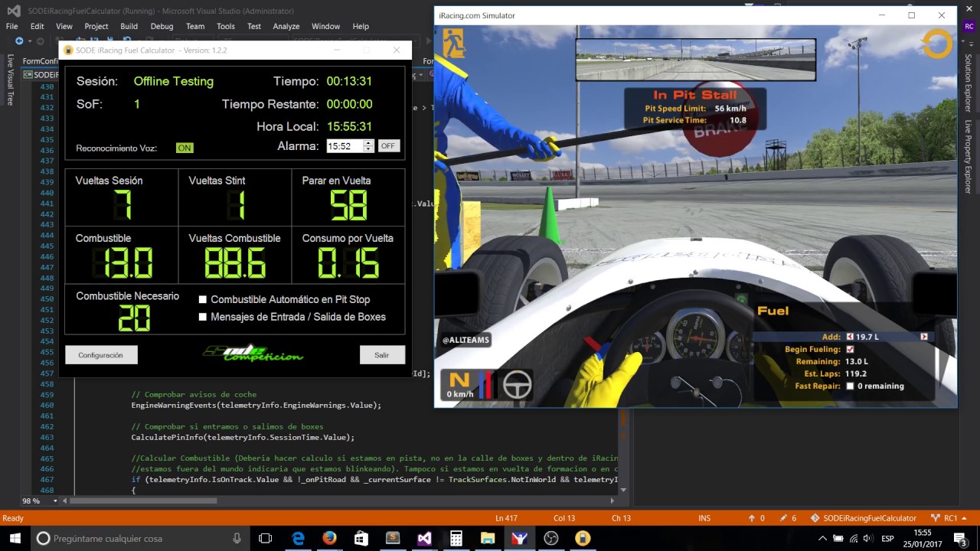Image resolution: width=980 pixels, height=551 pixels.
Task: Click the Navigate Backward toolbar arrow
Action: (x=19, y=41)
